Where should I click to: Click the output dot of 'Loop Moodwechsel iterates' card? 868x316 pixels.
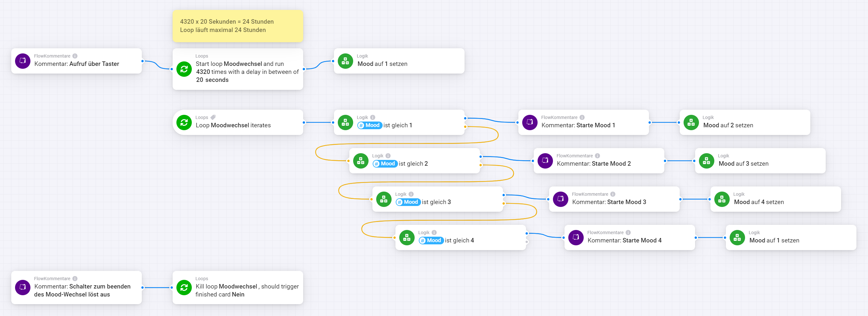[304, 122]
